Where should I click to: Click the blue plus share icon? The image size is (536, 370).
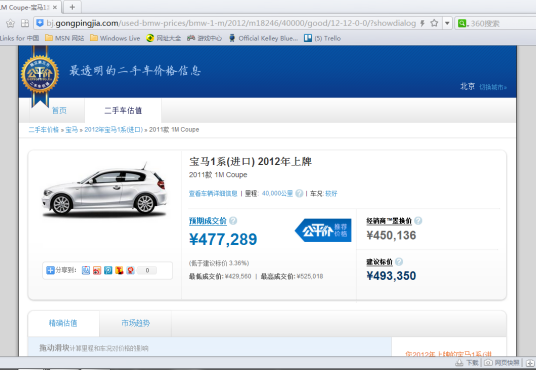click(x=50, y=270)
